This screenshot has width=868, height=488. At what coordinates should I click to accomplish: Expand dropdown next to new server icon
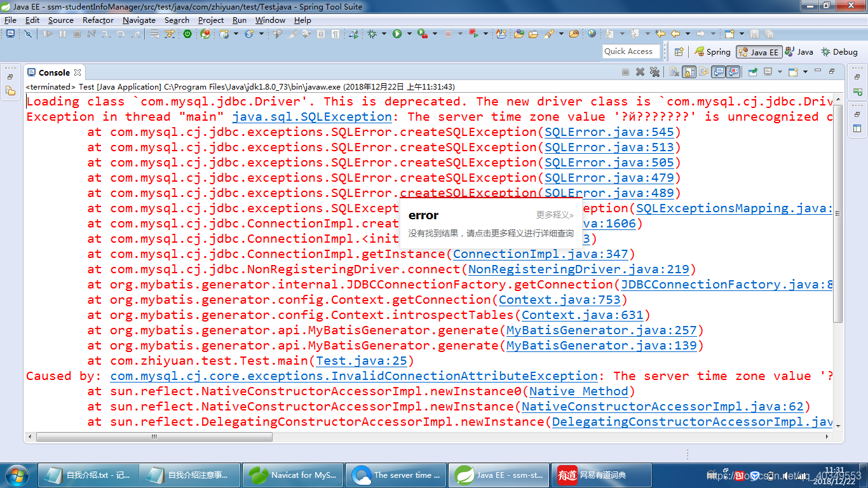pyautogui.click(x=236, y=34)
